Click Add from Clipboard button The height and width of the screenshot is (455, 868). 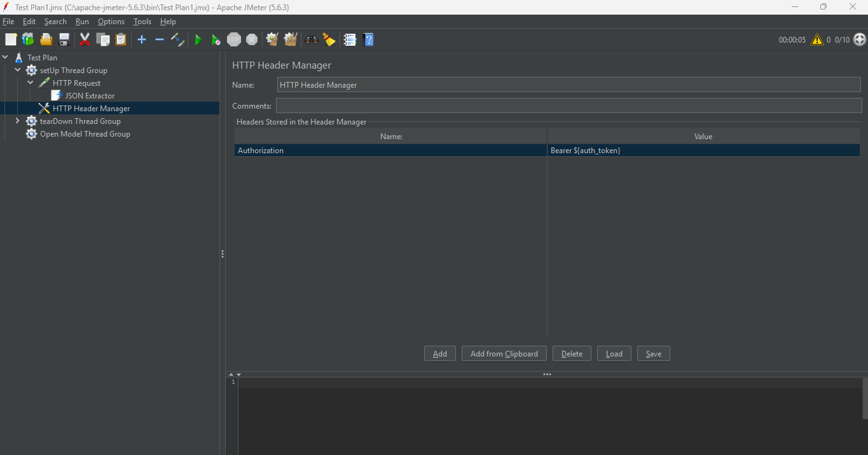(504, 353)
